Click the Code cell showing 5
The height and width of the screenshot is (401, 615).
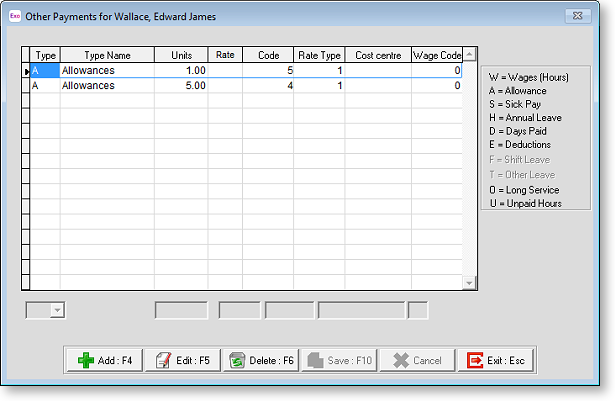(x=268, y=71)
